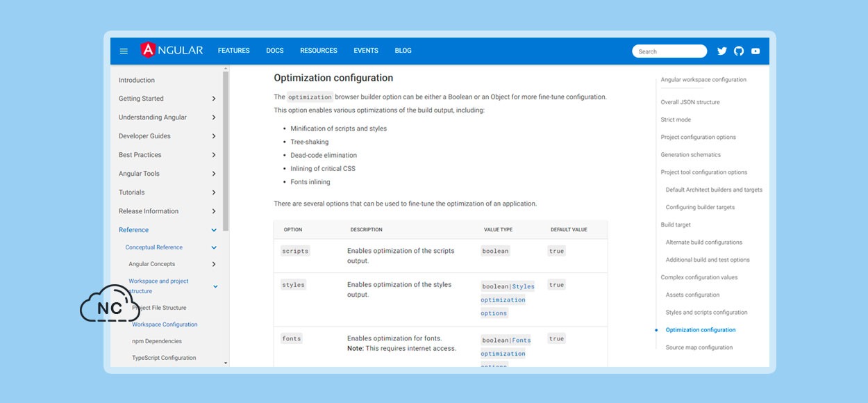
Task: Click the sidebar scroll down arrow
Action: [226, 363]
